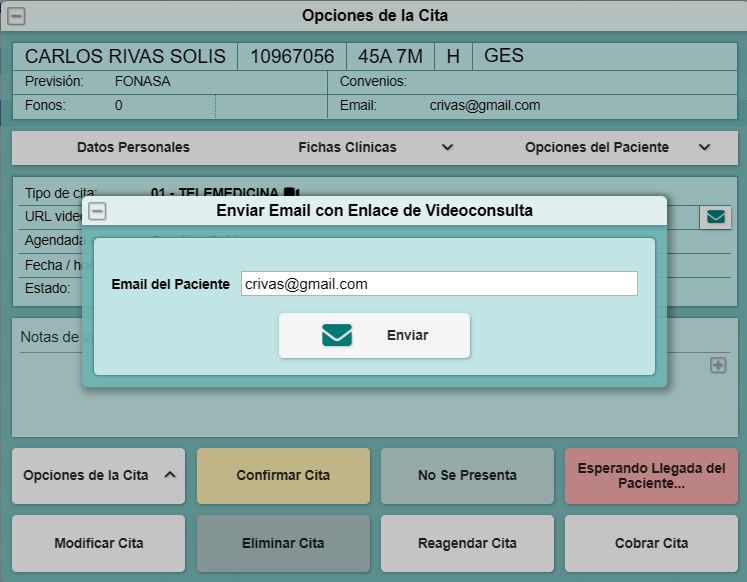Click Eliminar Cita

[283, 543]
